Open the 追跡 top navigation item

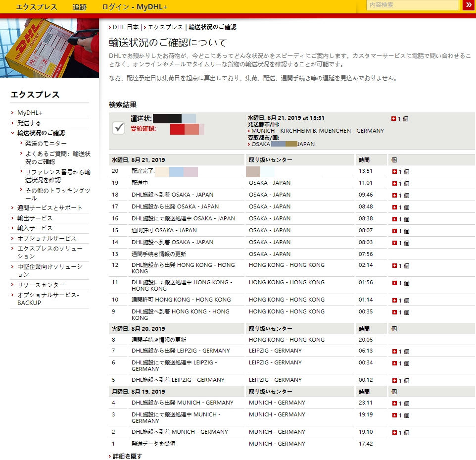[80, 7]
